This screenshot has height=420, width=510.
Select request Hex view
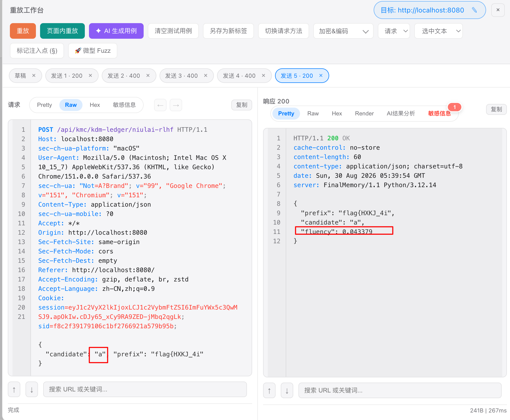pos(95,105)
